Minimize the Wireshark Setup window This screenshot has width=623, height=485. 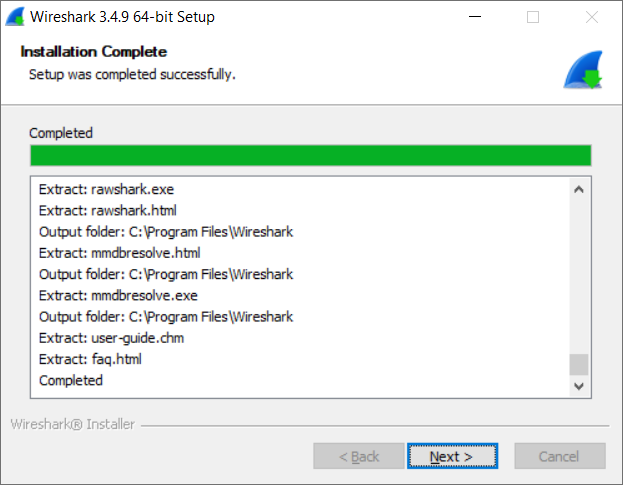[x=475, y=17]
